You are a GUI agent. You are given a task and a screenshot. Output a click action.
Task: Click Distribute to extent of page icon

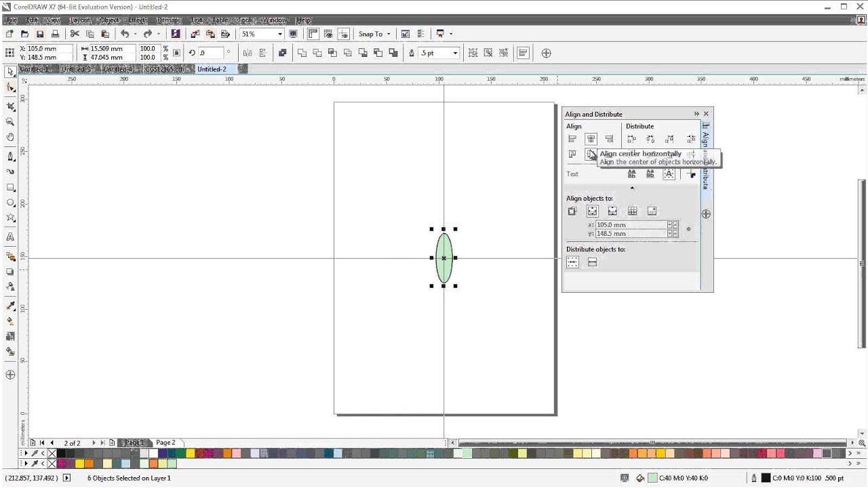tap(592, 262)
